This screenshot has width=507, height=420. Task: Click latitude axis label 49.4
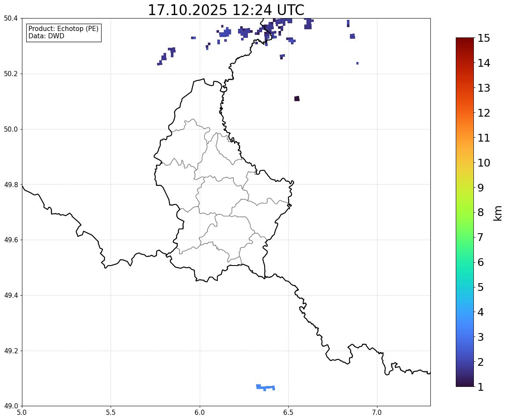pos(10,295)
